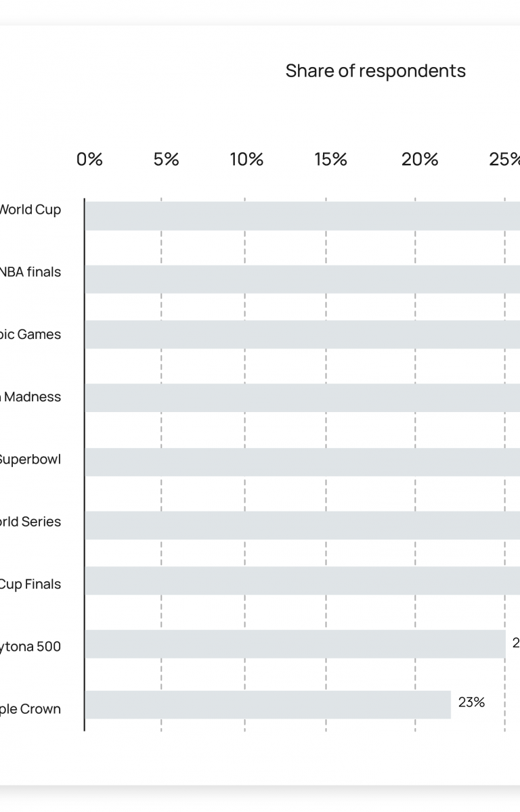Select the World Series bar
This screenshot has height=812, width=520.
[x=302, y=525]
